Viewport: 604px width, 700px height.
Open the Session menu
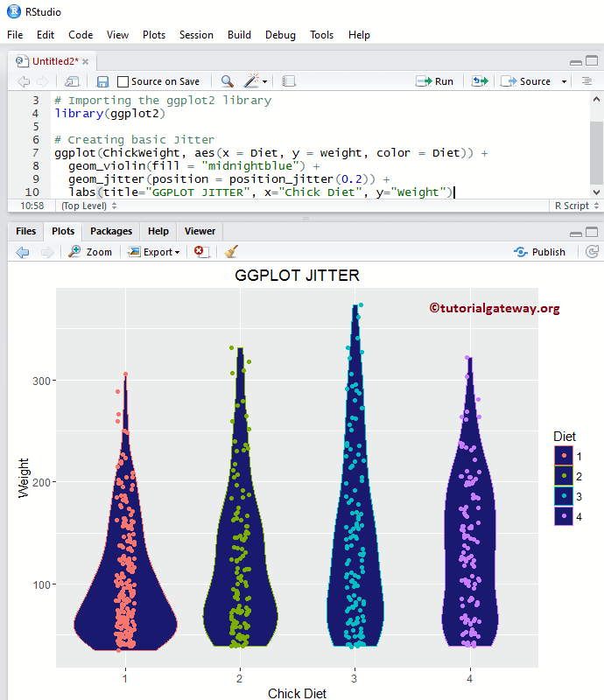pyautogui.click(x=196, y=35)
